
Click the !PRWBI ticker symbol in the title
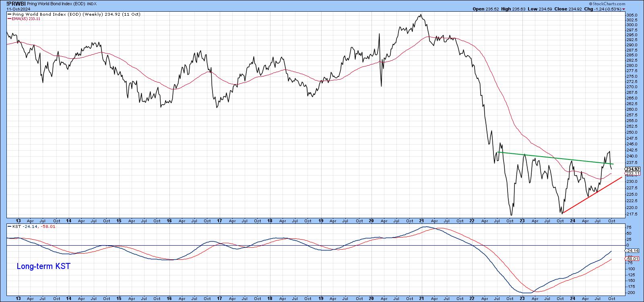click(x=15, y=4)
